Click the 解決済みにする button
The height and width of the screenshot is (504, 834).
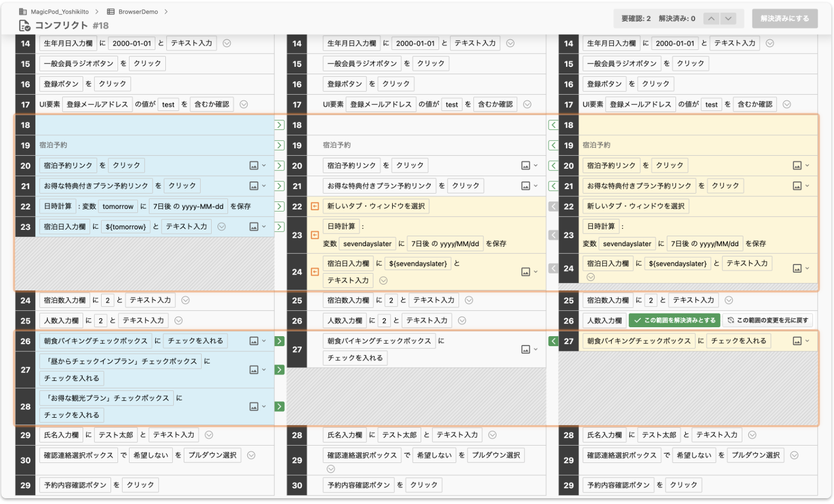[x=785, y=18]
